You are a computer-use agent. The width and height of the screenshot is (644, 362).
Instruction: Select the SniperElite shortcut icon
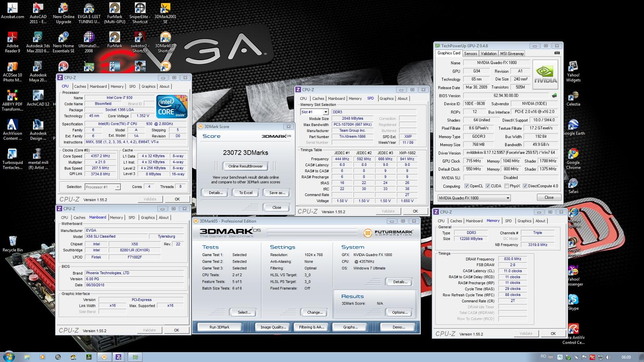click(140, 13)
